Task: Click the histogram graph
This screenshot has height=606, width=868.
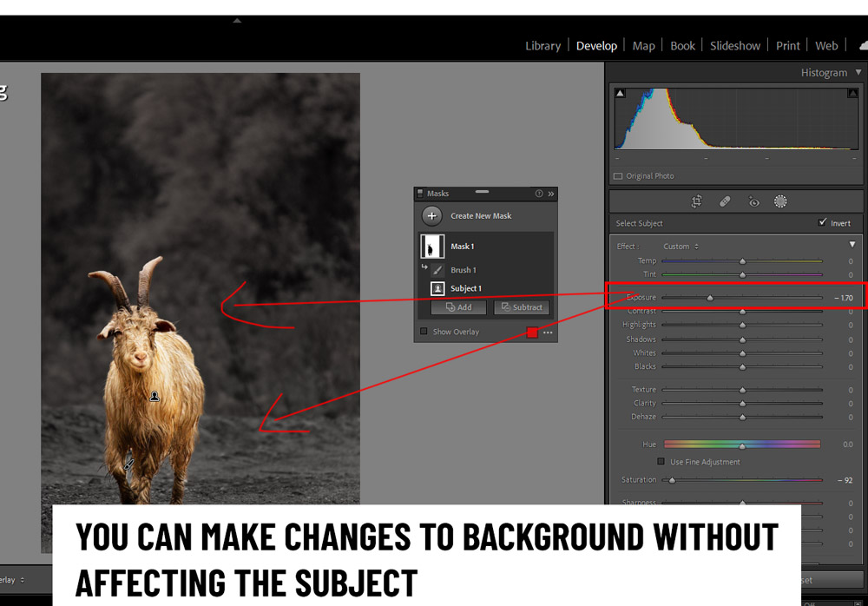Action: pyautogui.click(x=736, y=119)
